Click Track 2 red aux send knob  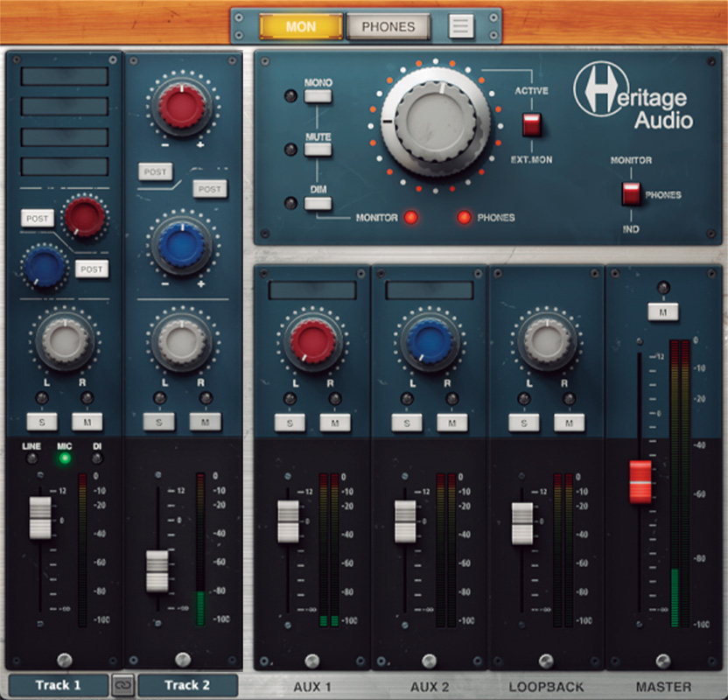(x=182, y=107)
